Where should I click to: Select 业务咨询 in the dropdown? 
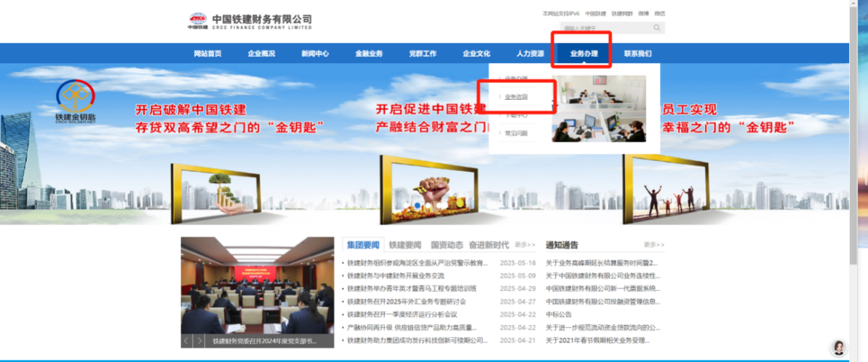click(516, 97)
